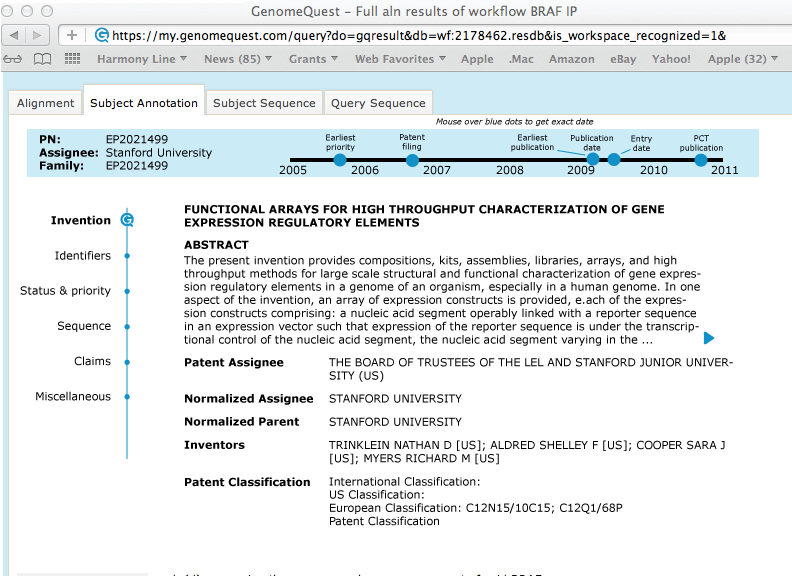Expand the abstract with the blue arrow

709,338
